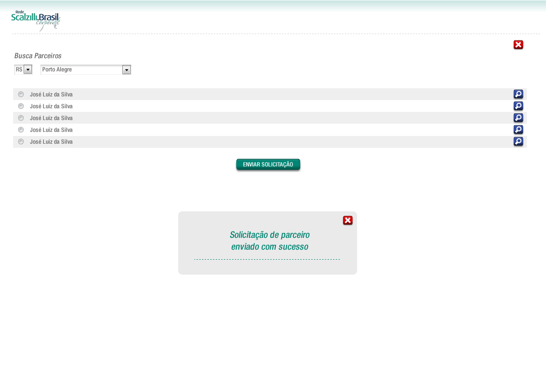The height and width of the screenshot is (392, 546).
Task: View details of the second listed partner
Action: click(518, 106)
